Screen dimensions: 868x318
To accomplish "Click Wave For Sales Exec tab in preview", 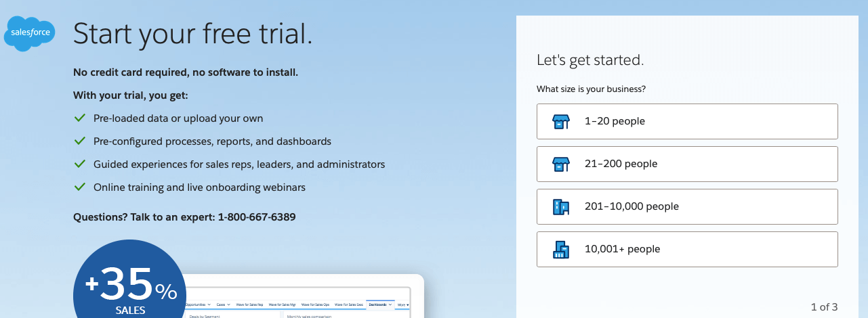I will pyautogui.click(x=349, y=304).
